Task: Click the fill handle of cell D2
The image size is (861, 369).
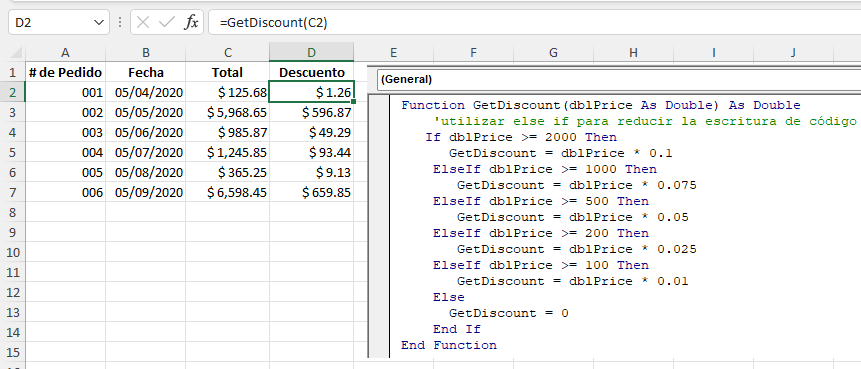Action: point(353,102)
